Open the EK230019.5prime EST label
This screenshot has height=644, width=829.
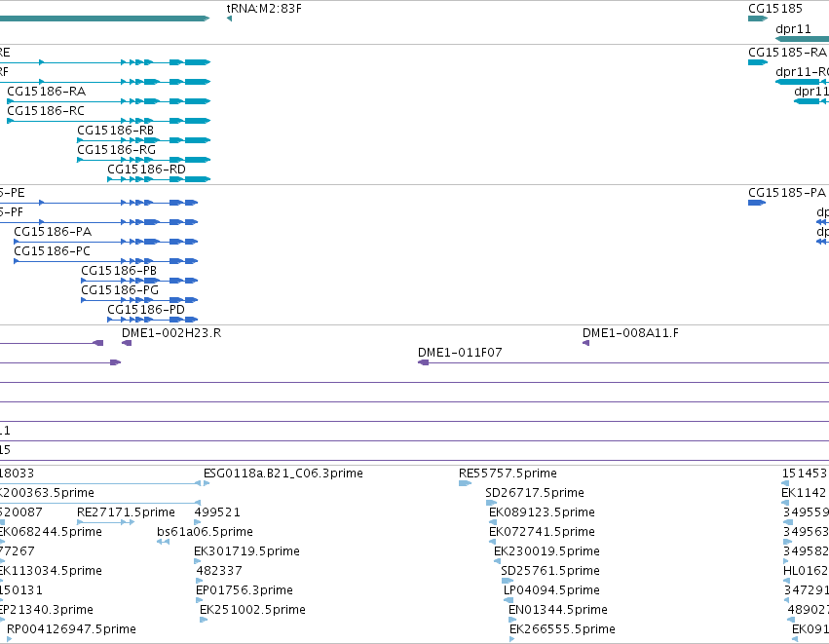546,551
